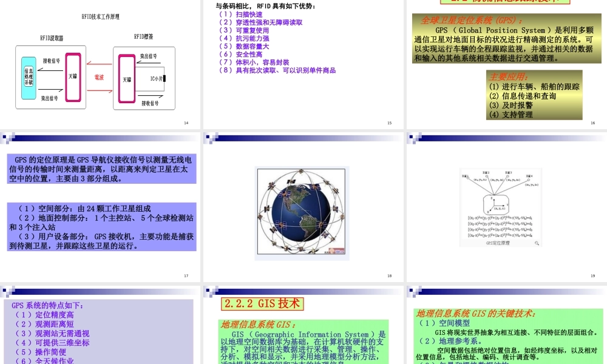Image resolution: width=607 pixels, height=364 pixels.
Task: Click slide number 15
Action: point(390,123)
